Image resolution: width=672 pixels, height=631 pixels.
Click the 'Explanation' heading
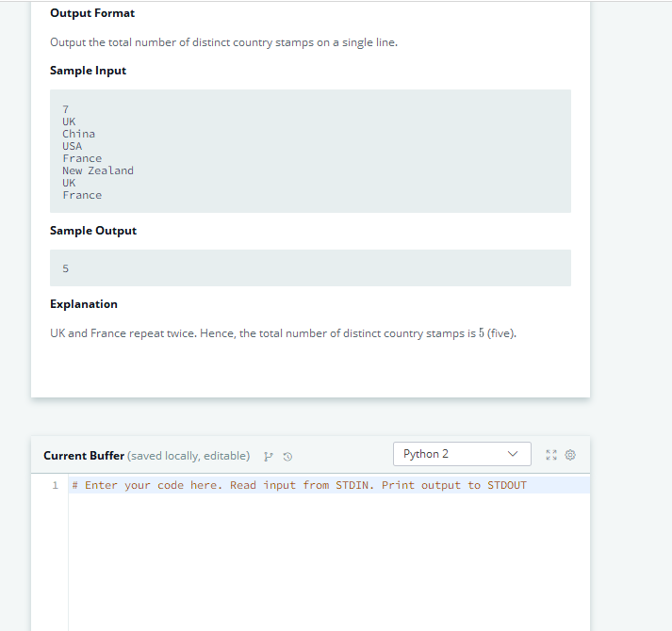pos(84,304)
